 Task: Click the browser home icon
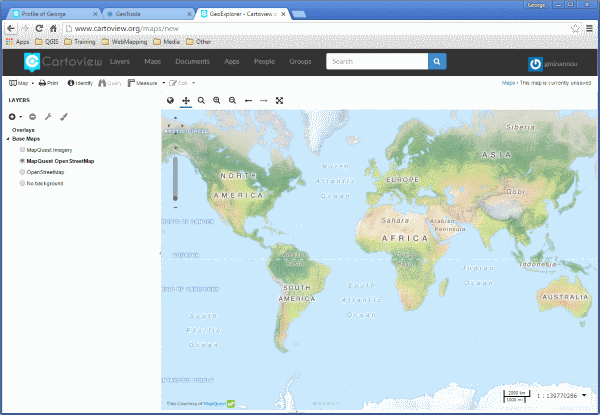53,28
